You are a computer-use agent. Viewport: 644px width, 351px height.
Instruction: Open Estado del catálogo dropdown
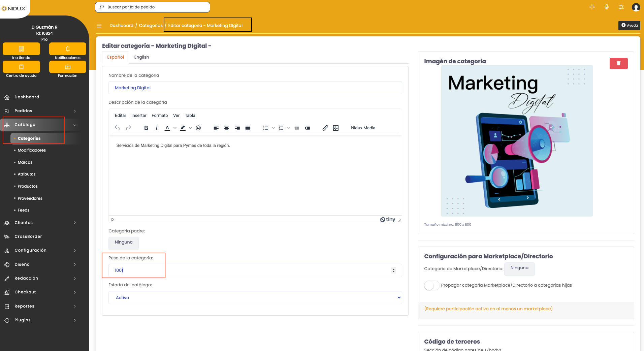255,298
